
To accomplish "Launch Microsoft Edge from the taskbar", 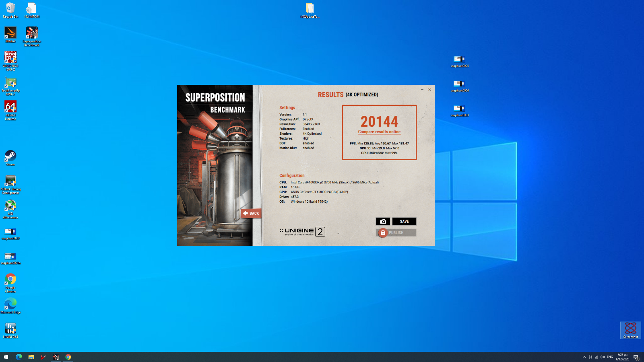I will (19, 357).
